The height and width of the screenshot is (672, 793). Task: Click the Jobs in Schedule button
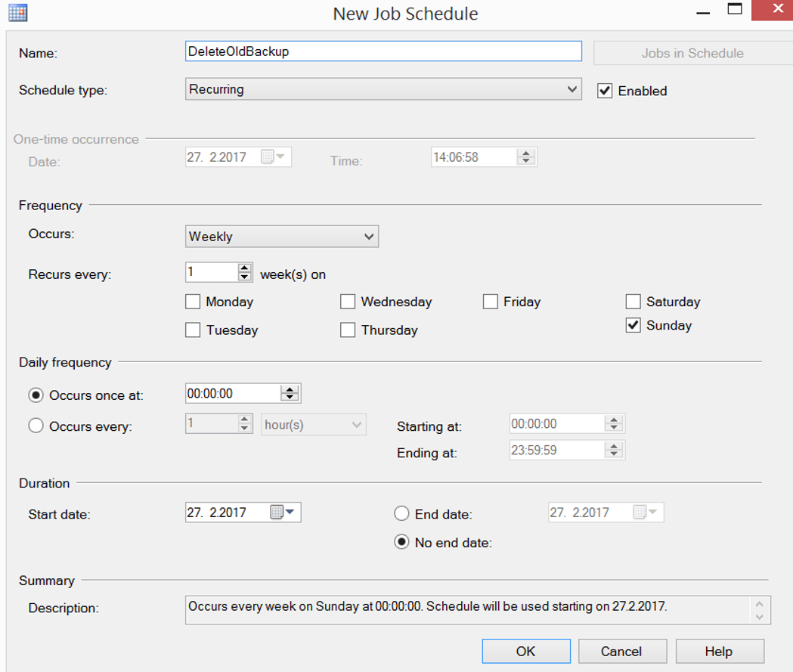pyautogui.click(x=693, y=53)
